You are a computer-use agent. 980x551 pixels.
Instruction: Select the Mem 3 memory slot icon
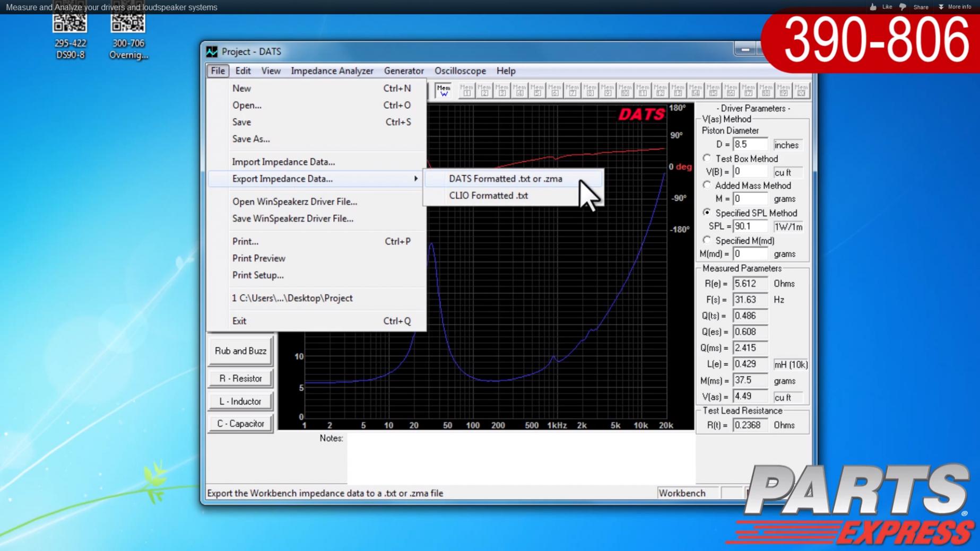(x=502, y=91)
